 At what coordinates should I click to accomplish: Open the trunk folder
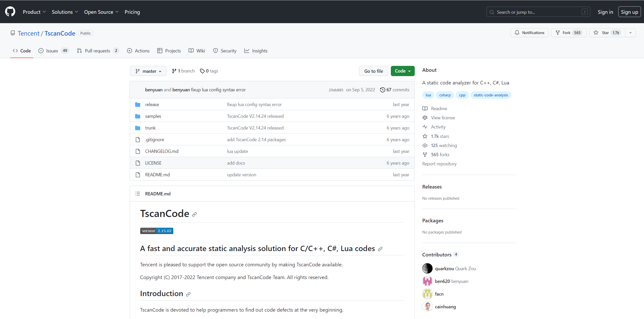(150, 128)
